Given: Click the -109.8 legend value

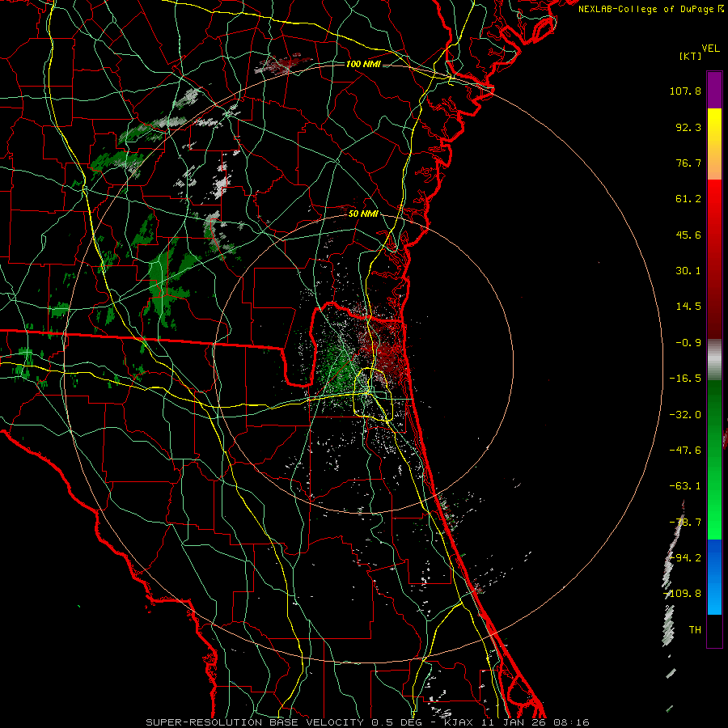Looking at the screenshot, I should click(683, 594).
